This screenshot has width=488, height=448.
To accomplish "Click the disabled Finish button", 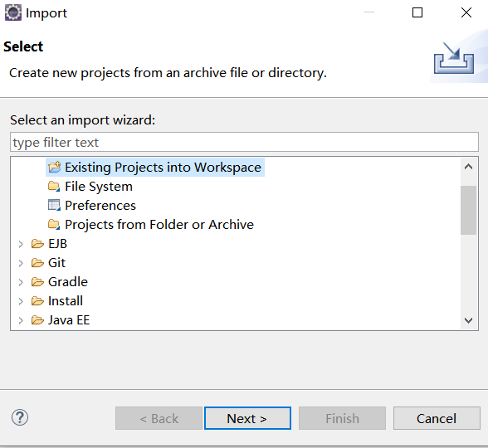I will point(342,418).
